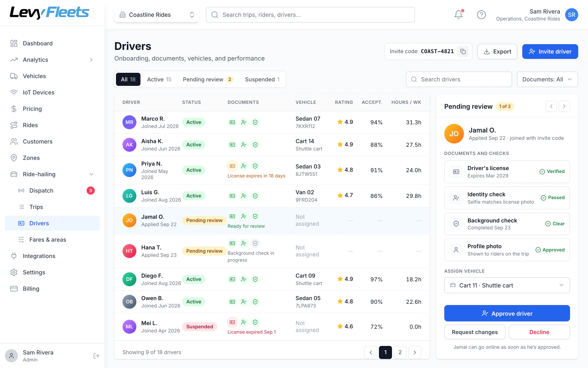The height and width of the screenshot is (368, 588).
Task: Go to page 2 of drivers
Action: tap(400, 352)
